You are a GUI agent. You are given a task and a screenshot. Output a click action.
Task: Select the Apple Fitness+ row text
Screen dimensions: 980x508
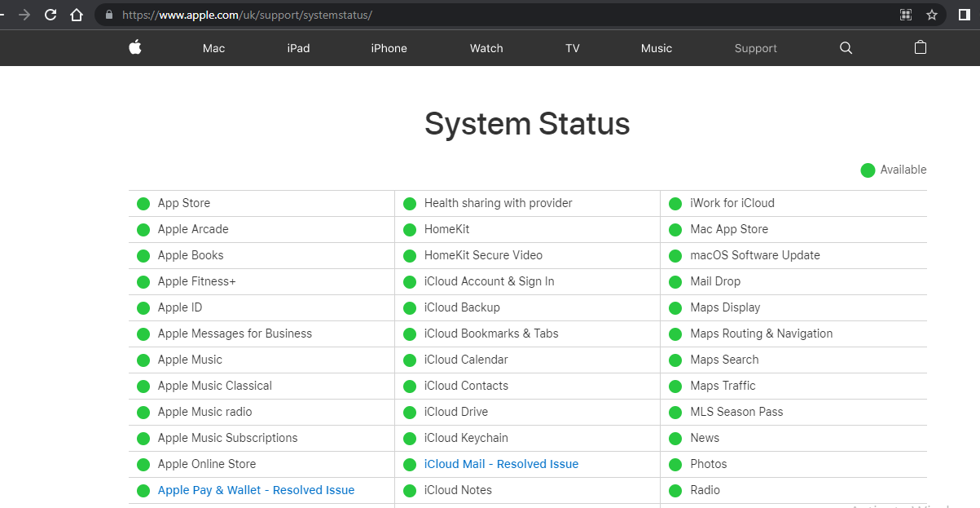197,281
